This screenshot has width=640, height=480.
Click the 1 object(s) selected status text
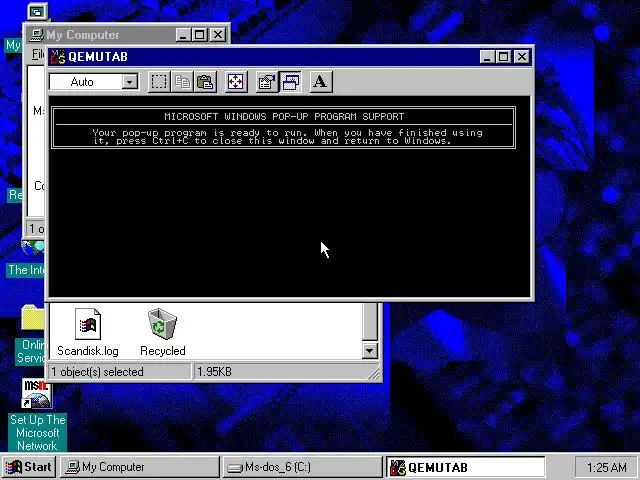[x=97, y=372]
